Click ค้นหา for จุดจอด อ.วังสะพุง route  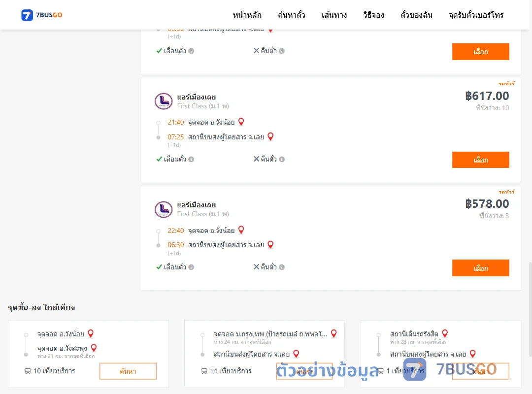(x=128, y=371)
